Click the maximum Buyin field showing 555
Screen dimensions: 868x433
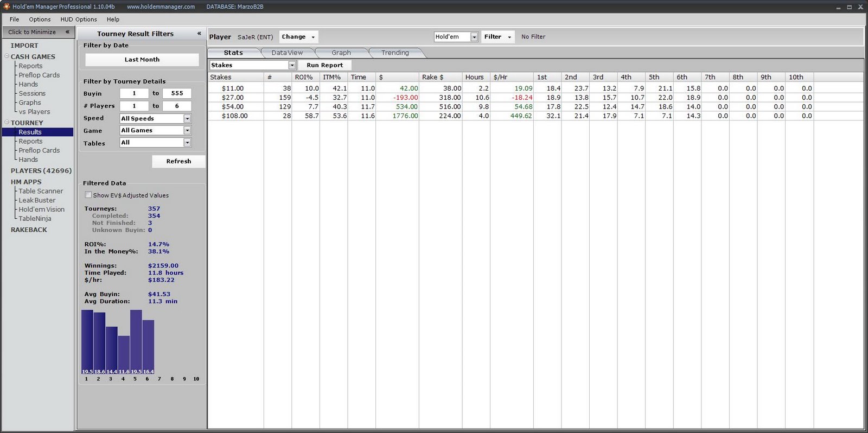pyautogui.click(x=177, y=93)
